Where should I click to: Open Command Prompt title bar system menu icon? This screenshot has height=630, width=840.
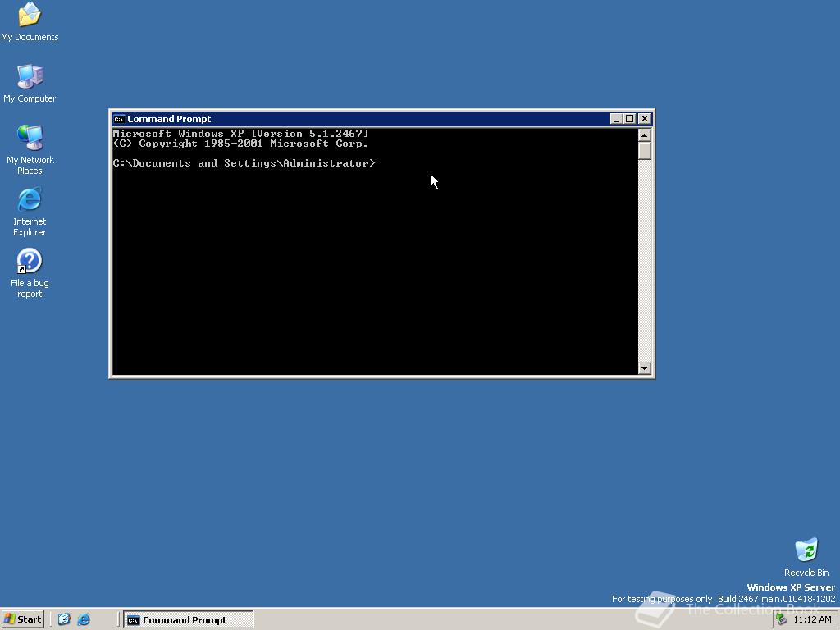[x=119, y=119]
